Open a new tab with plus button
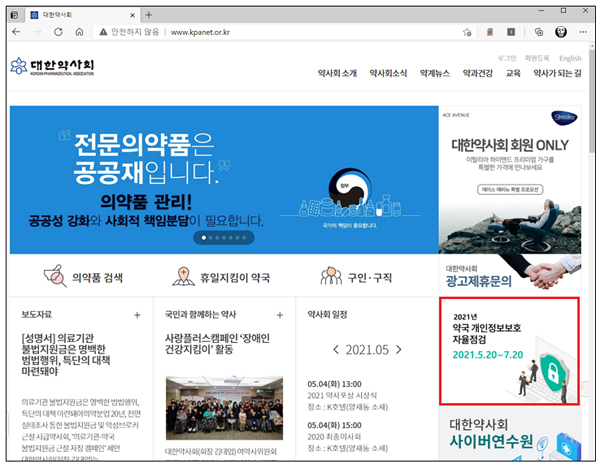 [149, 15]
